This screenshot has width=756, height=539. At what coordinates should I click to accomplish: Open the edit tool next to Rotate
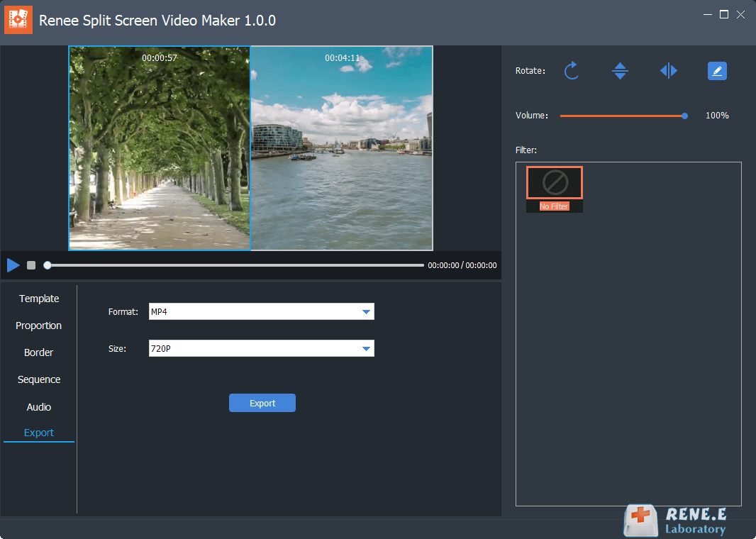point(717,70)
